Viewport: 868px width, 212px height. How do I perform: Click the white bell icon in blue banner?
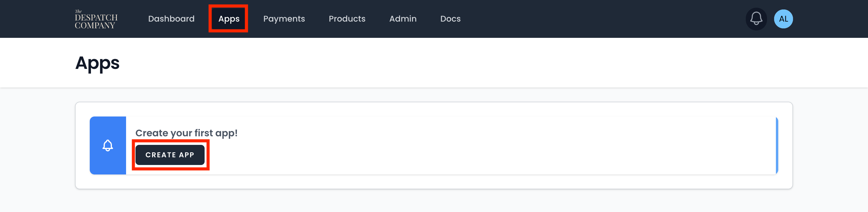[108, 145]
